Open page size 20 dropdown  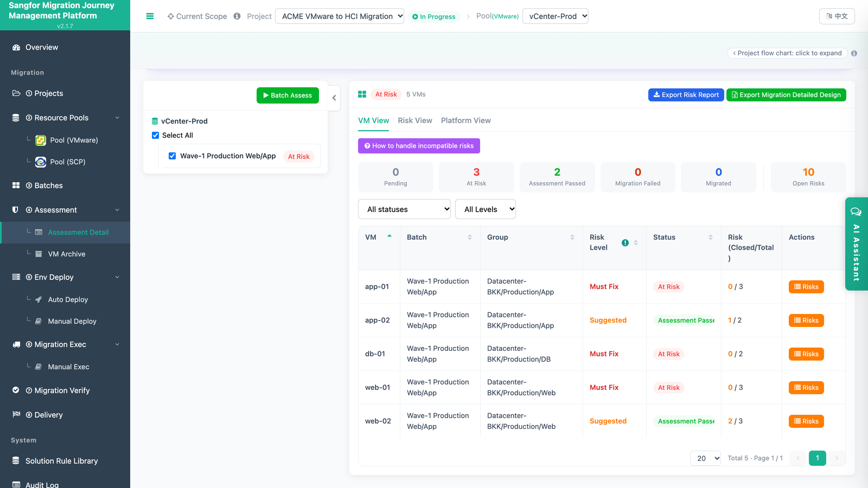(x=705, y=458)
